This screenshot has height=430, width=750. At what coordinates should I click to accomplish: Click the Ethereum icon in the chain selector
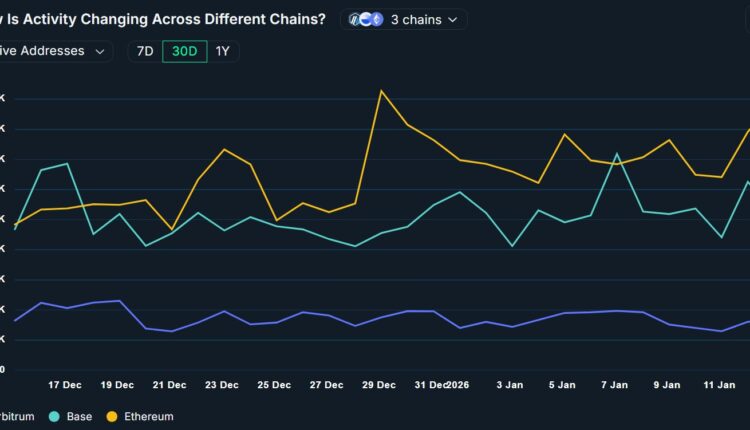[x=375, y=19]
